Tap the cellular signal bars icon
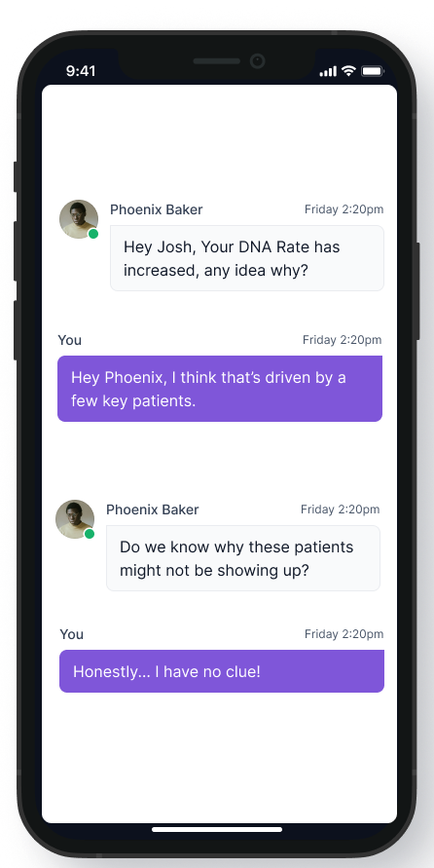 (328, 71)
